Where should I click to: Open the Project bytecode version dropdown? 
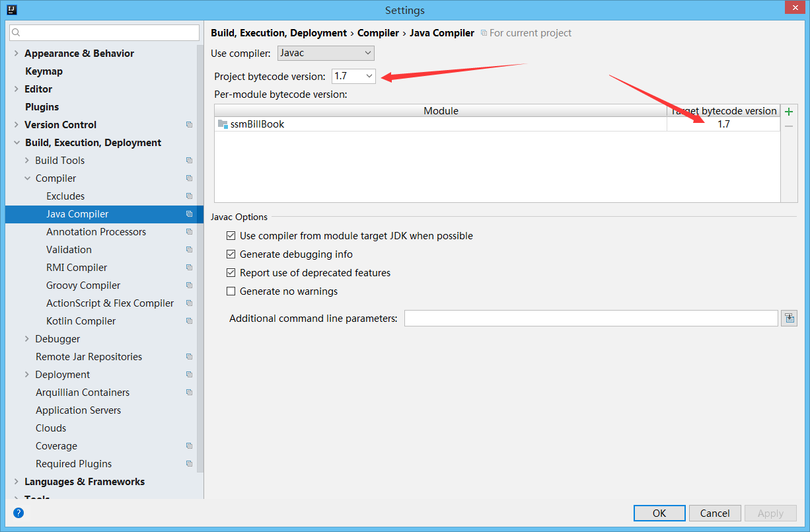[353, 76]
